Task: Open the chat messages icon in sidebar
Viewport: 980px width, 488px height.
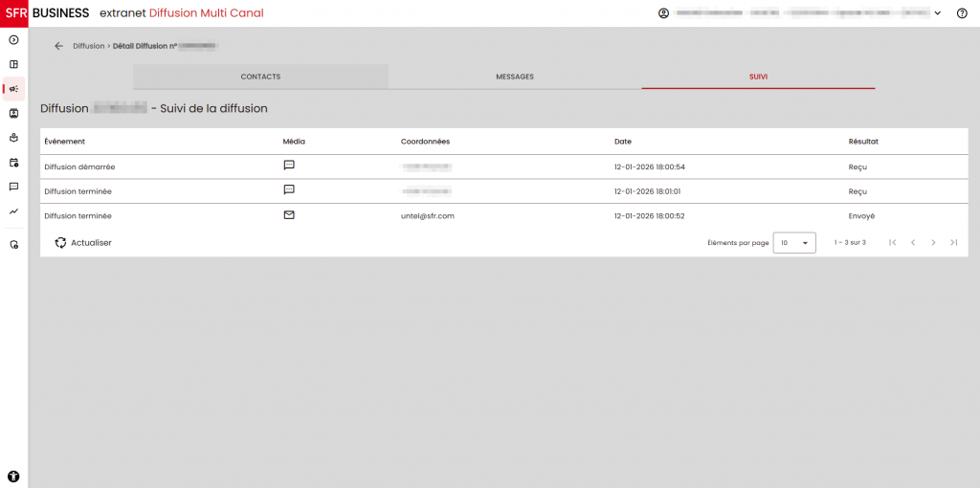Action: 13,187
